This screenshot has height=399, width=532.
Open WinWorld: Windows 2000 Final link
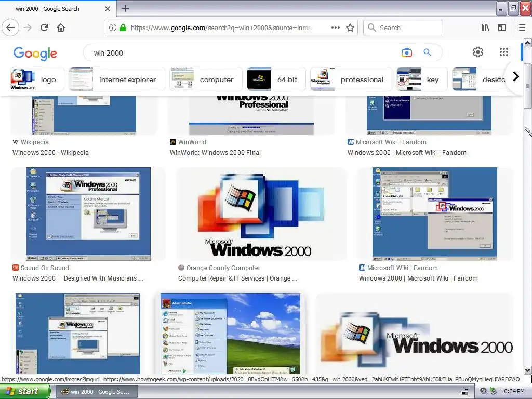click(x=215, y=153)
